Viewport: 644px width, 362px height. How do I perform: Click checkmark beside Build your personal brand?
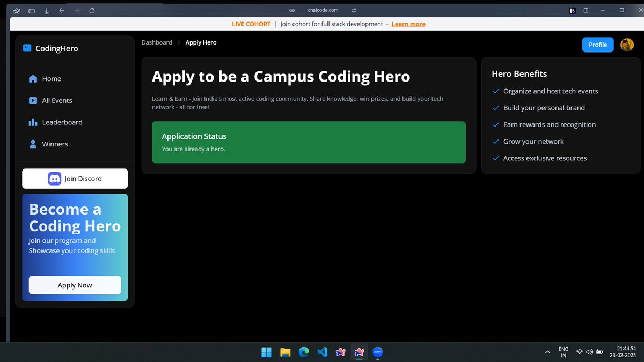click(496, 108)
